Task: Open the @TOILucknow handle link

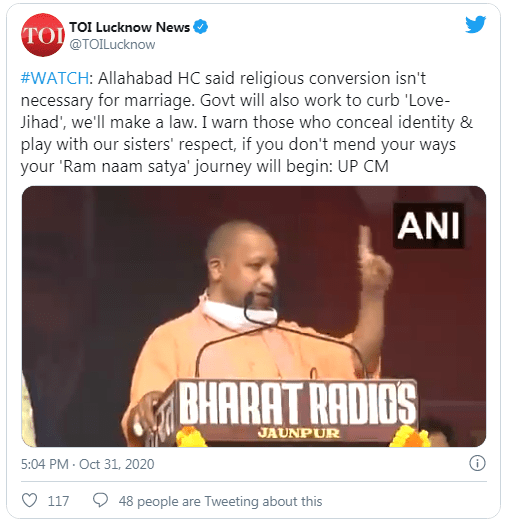Action: (x=112, y=45)
